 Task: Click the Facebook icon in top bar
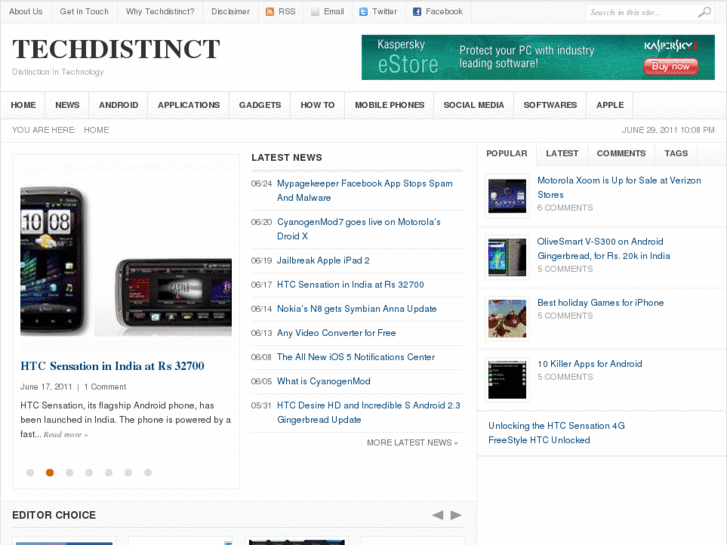(417, 12)
